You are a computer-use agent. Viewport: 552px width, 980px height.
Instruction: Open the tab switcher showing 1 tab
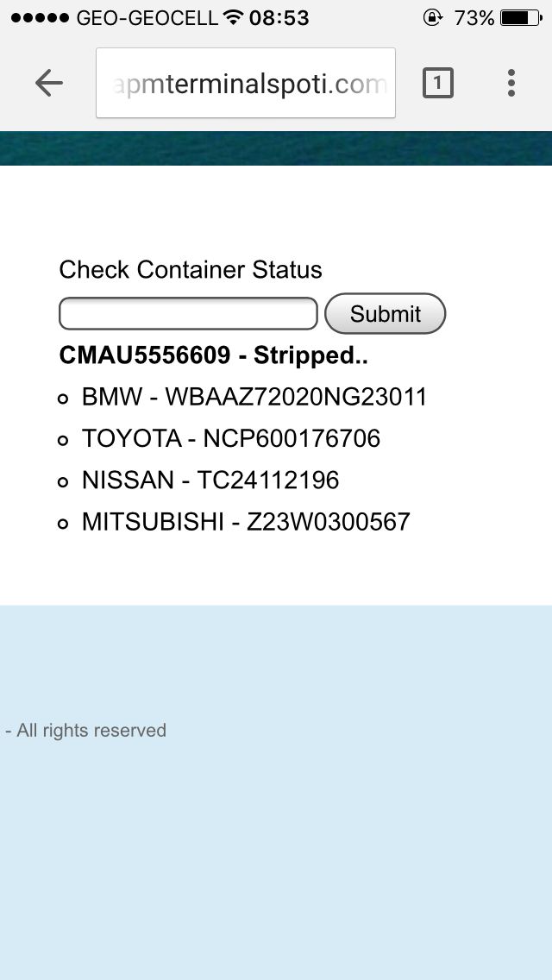[437, 83]
